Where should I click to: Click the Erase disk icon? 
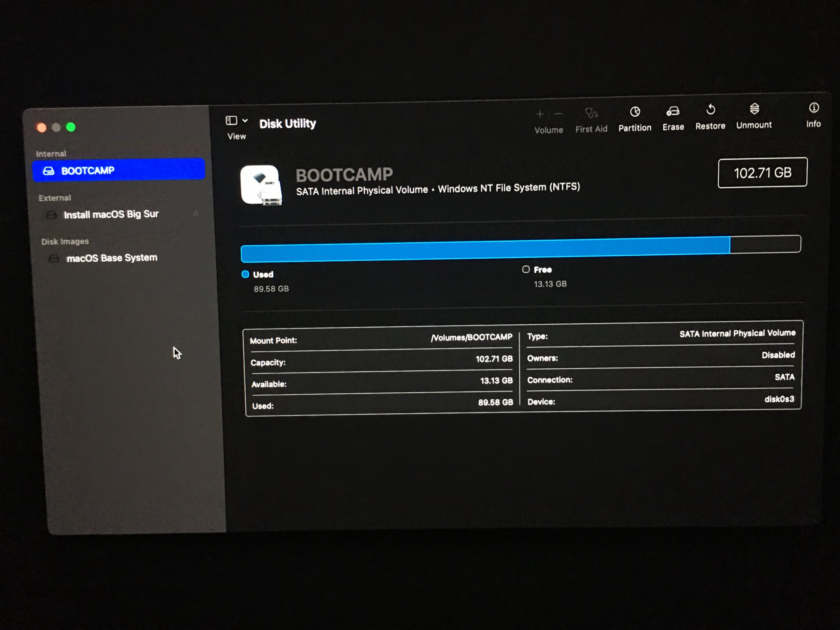673,111
